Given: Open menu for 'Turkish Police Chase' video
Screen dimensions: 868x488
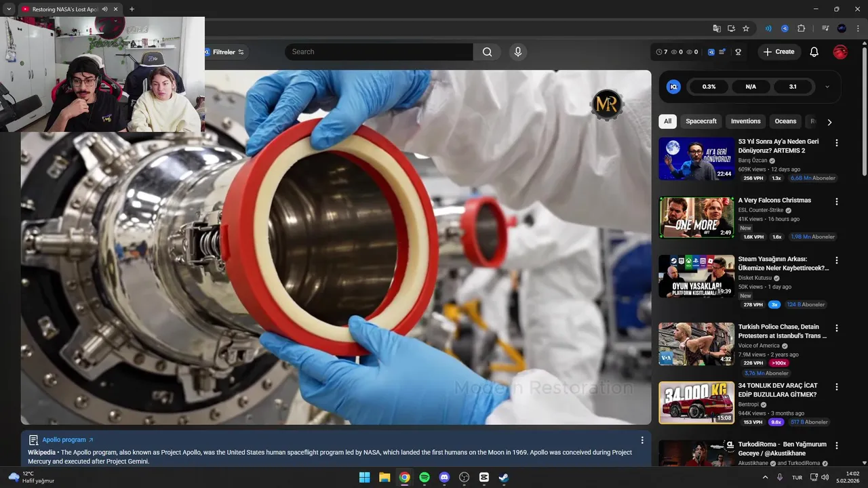Looking at the screenshot, I should pos(836,328).
